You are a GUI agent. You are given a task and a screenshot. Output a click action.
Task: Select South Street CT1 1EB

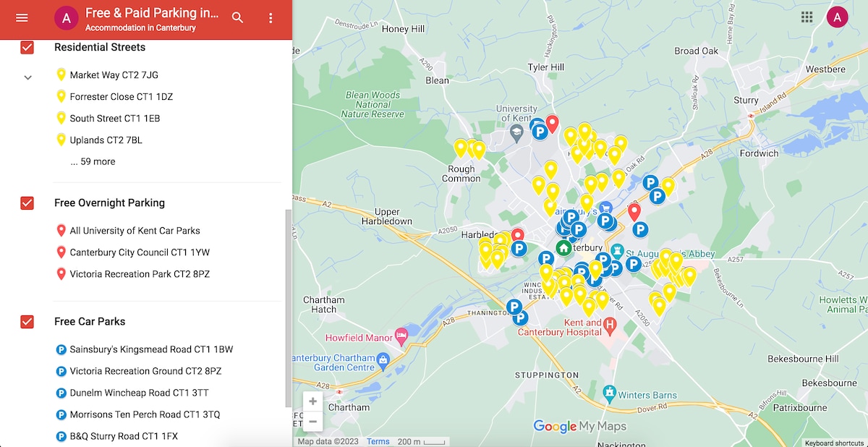[x=114, y=118]
